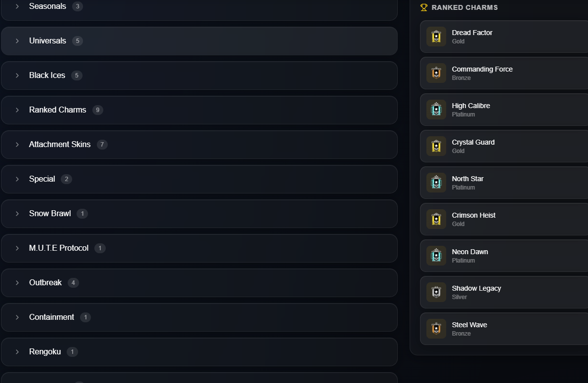Expand the Attachment Skins chevron
588x383 pixels.
tap(17, 145)
